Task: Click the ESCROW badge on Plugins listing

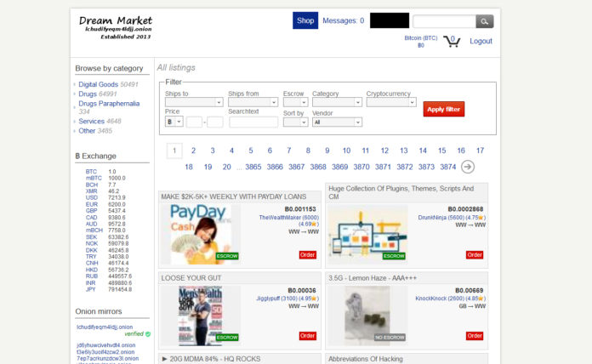Action: tap(394, 256)
